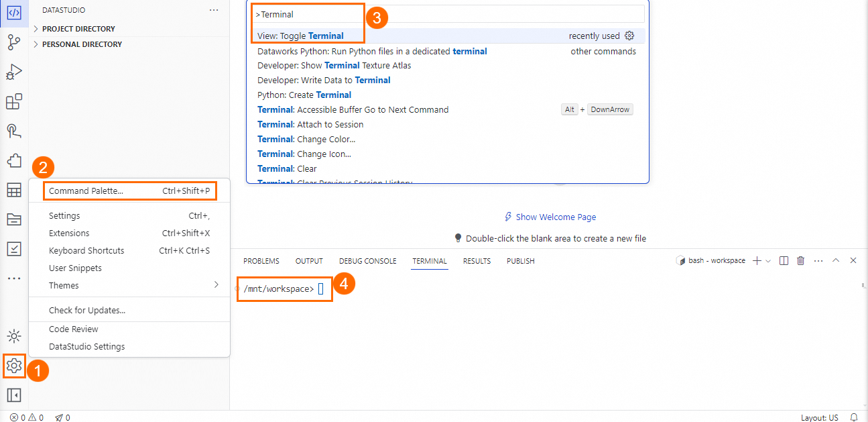The height and width of the screenshot is (422, 868).
Task: Click the hand-pointer icon in activity bar
Action: pos(13,131)
